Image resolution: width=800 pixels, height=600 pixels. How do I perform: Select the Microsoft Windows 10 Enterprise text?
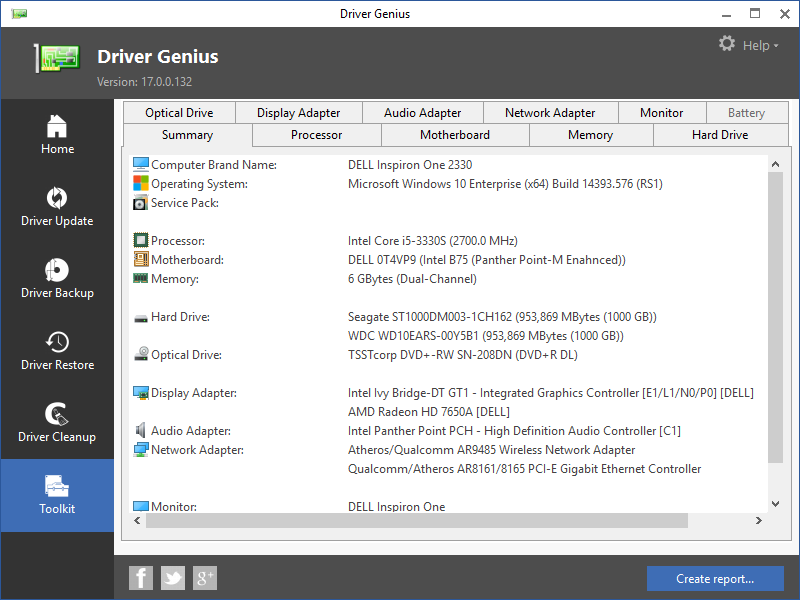505,184
